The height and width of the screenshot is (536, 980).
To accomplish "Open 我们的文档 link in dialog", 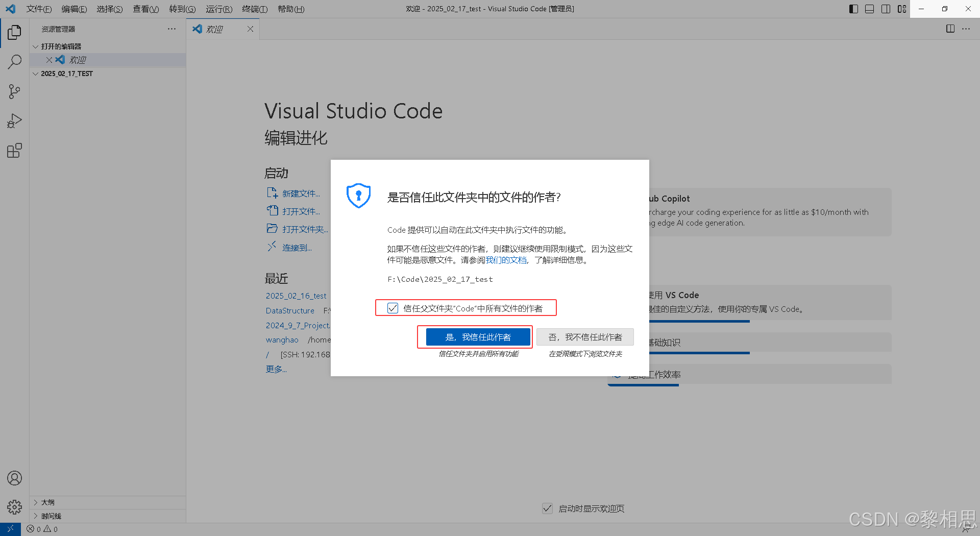I will point(506,260).
